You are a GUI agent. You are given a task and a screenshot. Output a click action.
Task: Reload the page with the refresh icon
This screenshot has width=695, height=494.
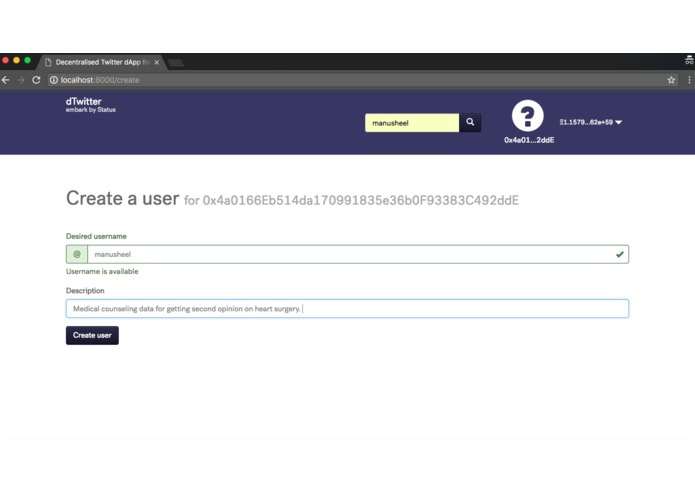point(36,80)
